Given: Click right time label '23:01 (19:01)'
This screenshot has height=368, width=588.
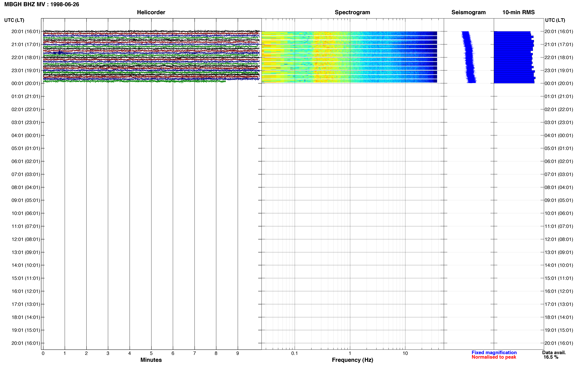Looking at the screenshot, I should click(559, 70).
